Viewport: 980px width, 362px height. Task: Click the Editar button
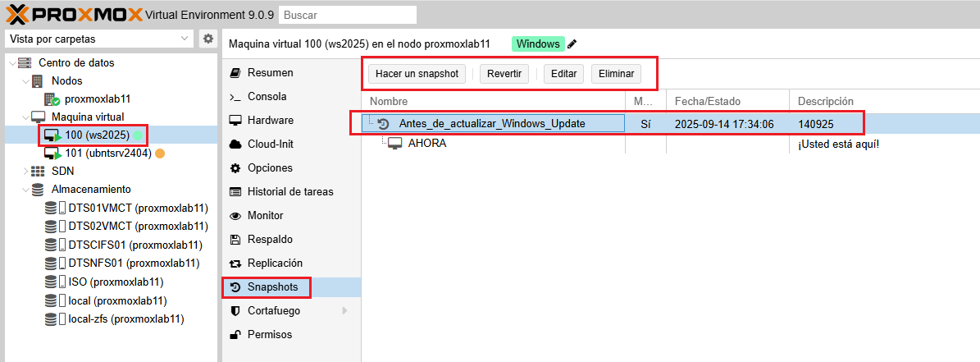pyautogui.click(x=563, y=74)
